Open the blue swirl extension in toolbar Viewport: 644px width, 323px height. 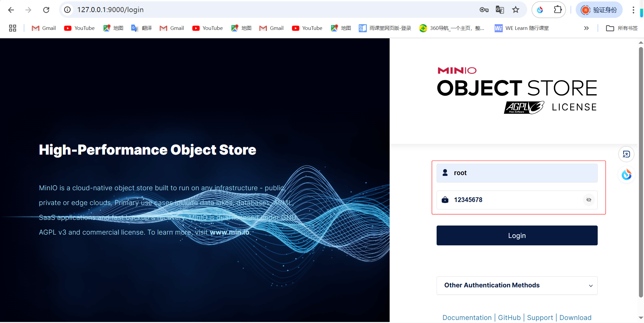coord(540,10)
